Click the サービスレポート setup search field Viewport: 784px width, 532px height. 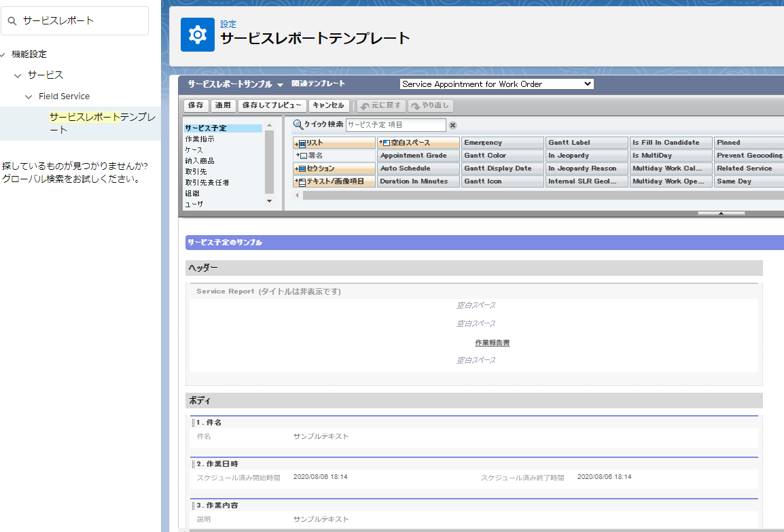(x=82, y=21)
